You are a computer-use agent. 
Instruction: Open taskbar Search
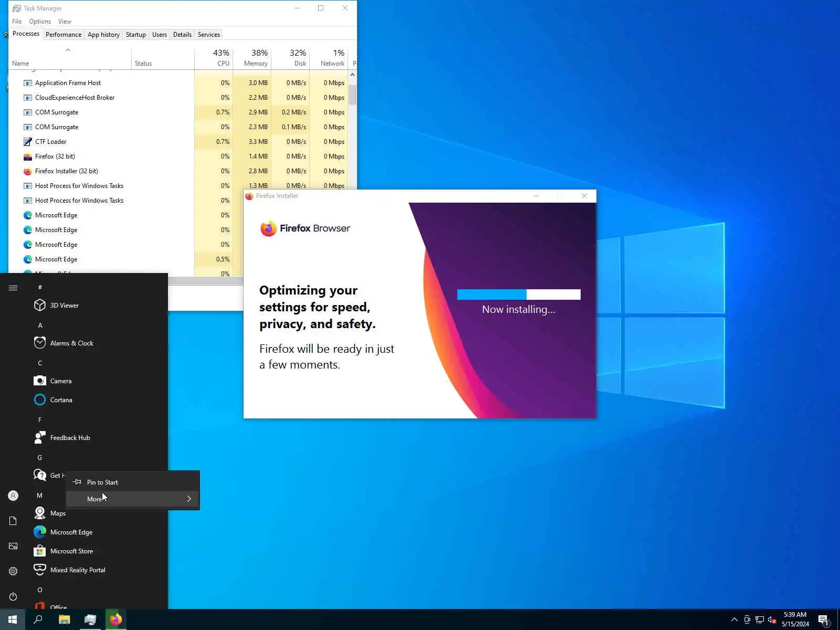(38, 619)
